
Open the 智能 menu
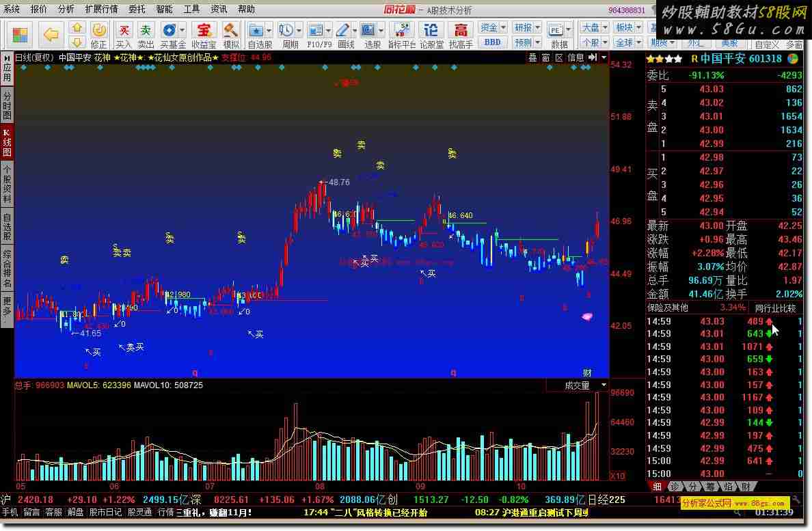coord(165,10)
